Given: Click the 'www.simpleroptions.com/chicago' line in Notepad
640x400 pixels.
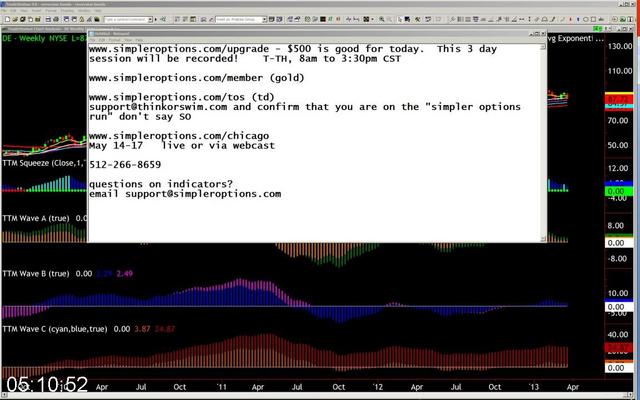Looking at the screenshot, I should tap(179, 136).
